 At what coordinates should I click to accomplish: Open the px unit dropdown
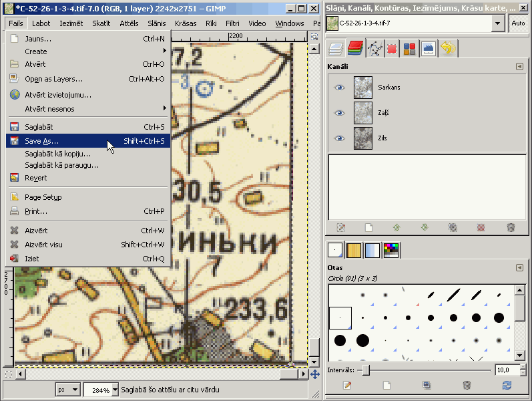68,390
